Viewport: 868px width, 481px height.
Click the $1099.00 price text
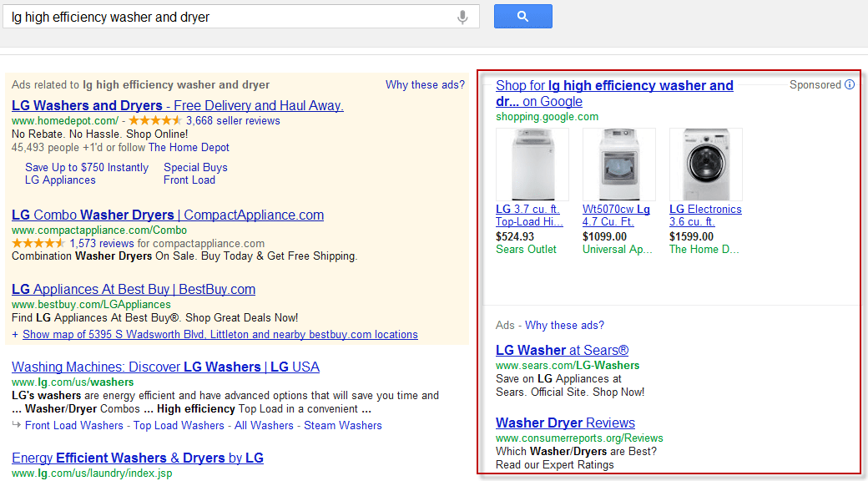point(604,236)
